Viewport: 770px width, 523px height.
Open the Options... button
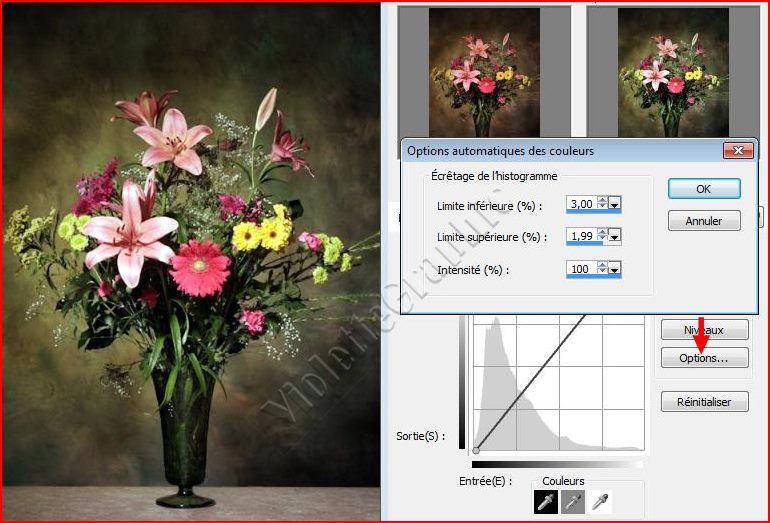click(704, 357)
